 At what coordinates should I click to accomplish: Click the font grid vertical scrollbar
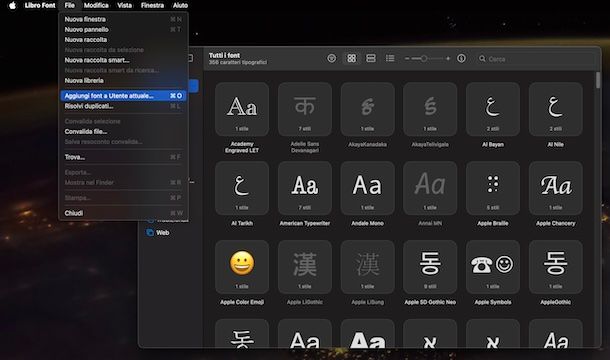pyautogui.click(x=598, y=80)
